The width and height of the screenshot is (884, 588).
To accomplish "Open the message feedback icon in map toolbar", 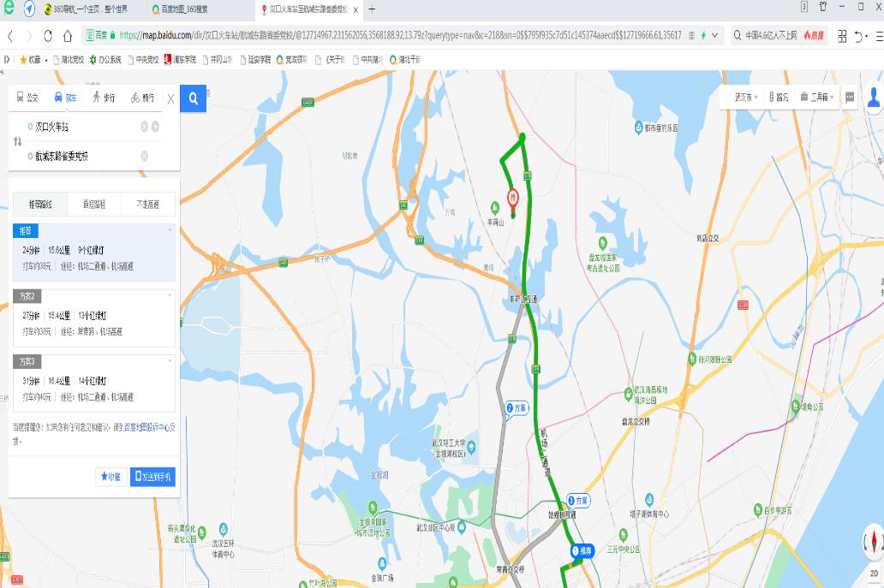I will point(850,98).
